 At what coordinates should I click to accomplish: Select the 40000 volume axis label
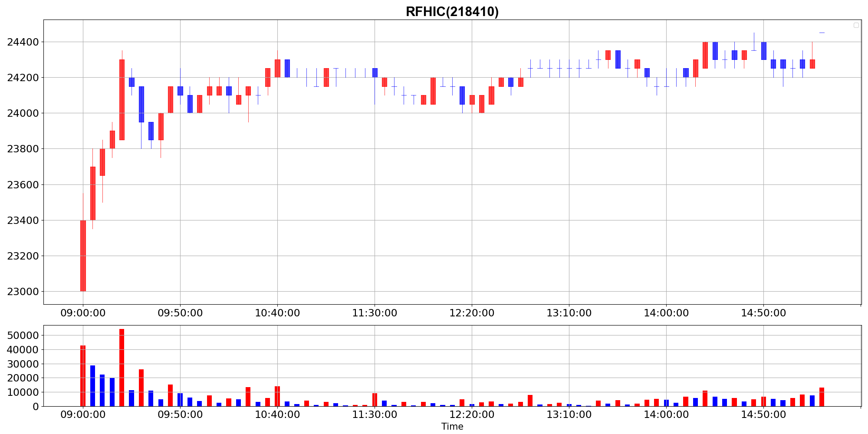click(x=23, y=350)
